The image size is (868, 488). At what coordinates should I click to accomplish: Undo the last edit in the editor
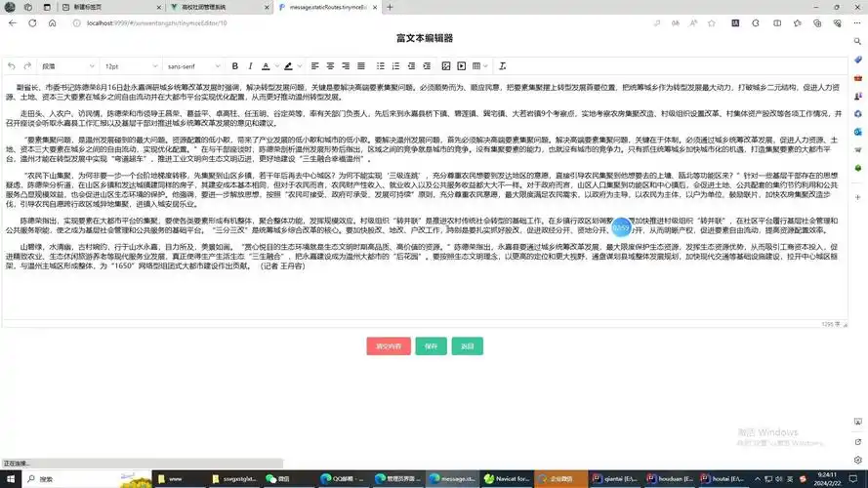click(x=12, y=65)
